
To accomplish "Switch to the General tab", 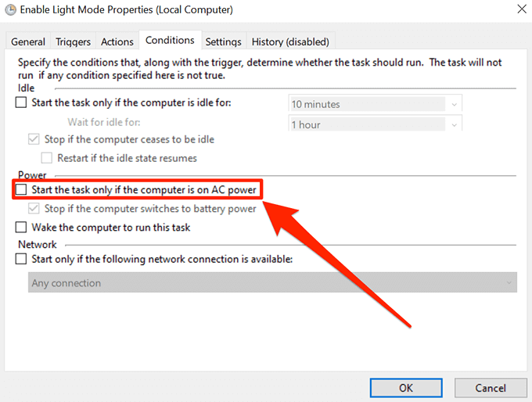I will (x=28, y=41).
